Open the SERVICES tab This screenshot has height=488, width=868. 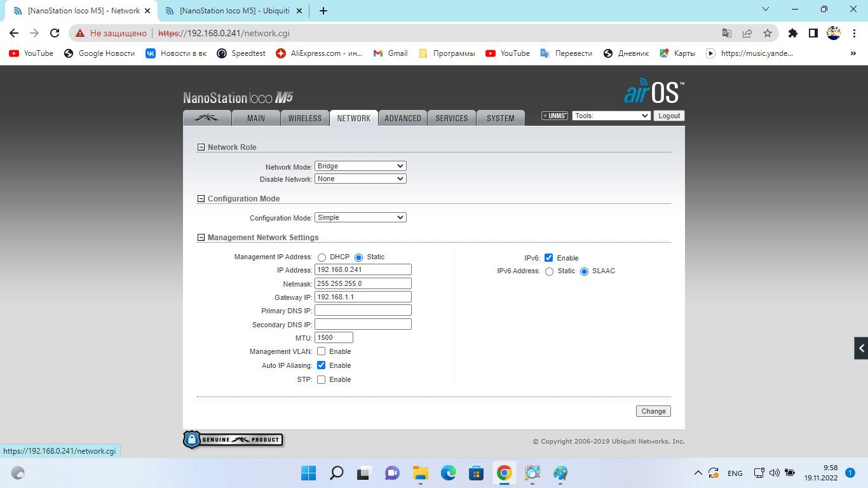[x=452, y=118]
